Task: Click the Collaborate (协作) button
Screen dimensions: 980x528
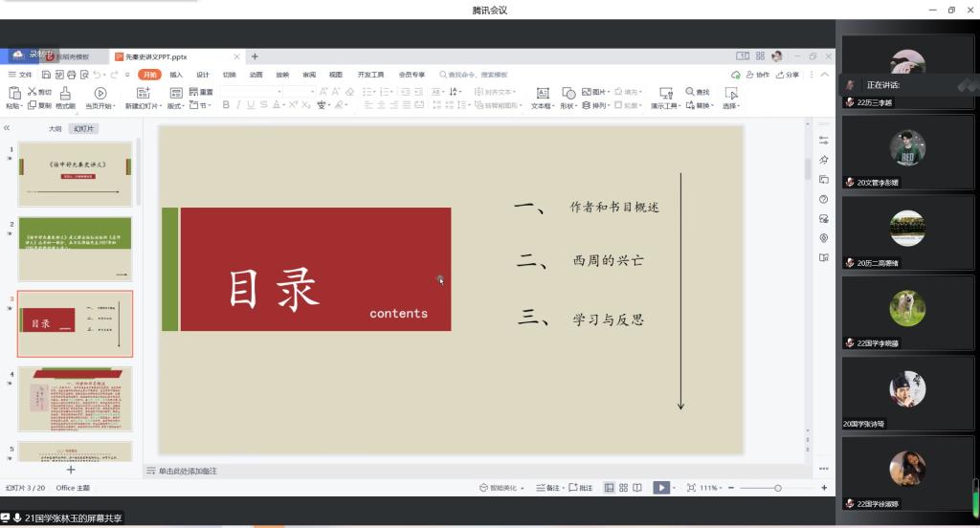Action: click(757, 75)
